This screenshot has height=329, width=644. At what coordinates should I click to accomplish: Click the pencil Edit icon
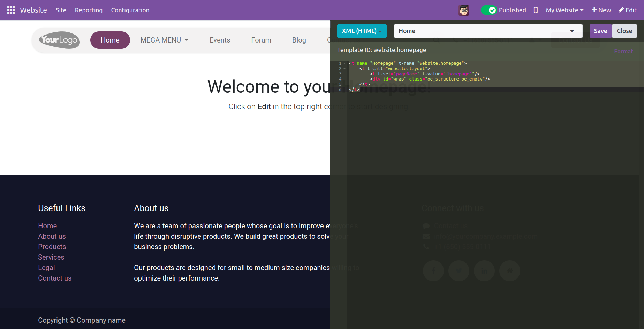click(x=621, y=10)
